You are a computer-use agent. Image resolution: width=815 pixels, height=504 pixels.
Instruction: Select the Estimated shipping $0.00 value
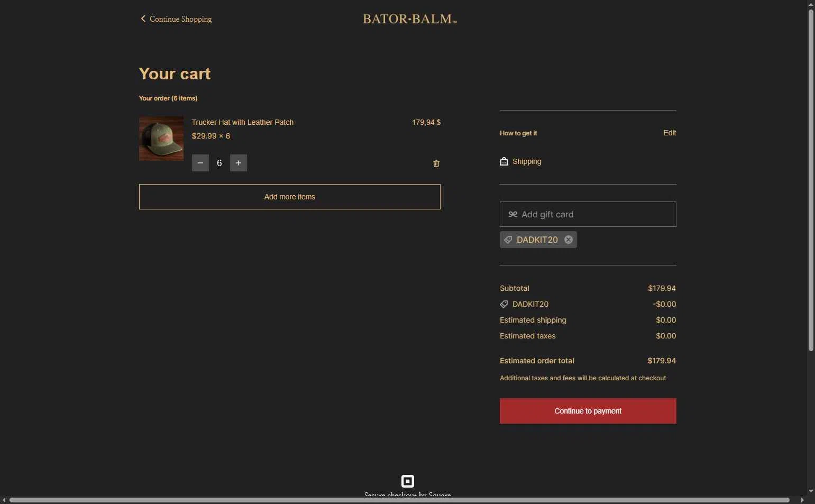click(x=666, y=320)
